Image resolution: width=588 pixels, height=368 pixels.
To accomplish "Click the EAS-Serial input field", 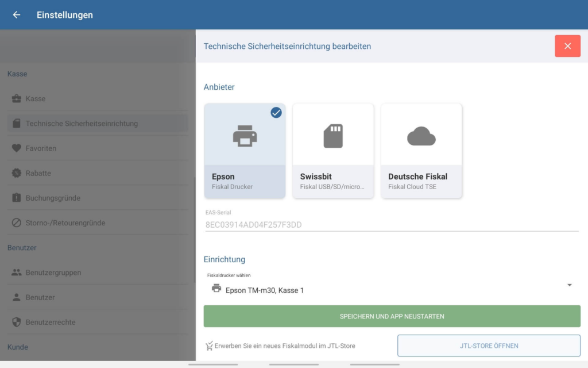I will coord(390,224).
